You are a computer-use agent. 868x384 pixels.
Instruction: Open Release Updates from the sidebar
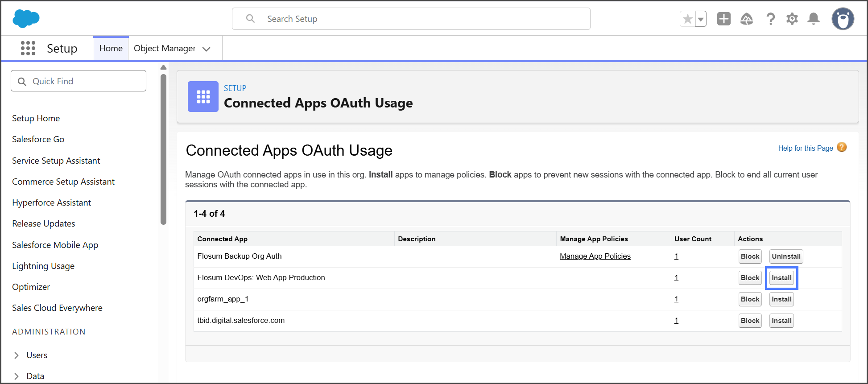pos(44,223)
